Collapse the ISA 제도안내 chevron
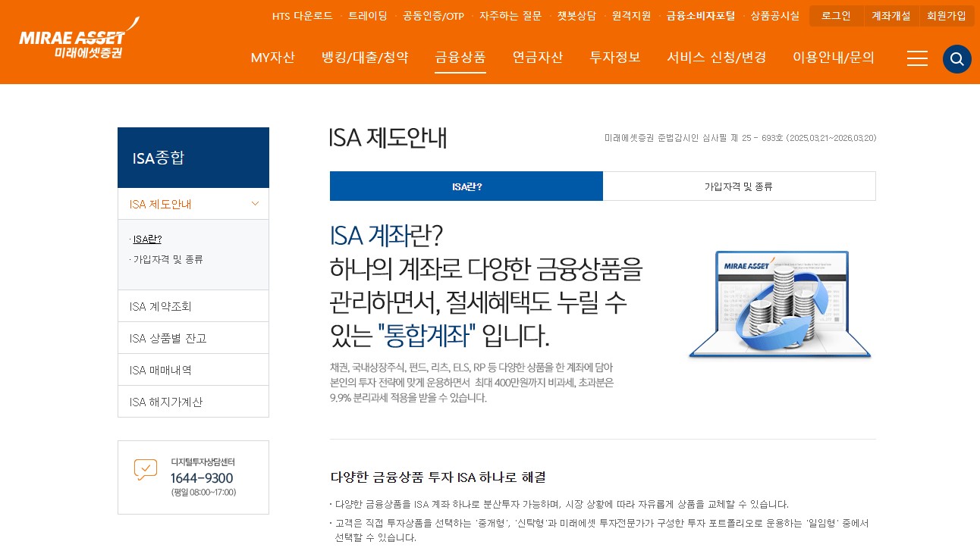This screenshot has width=980, height=554. pyautogui.click(x=255, y=204)
